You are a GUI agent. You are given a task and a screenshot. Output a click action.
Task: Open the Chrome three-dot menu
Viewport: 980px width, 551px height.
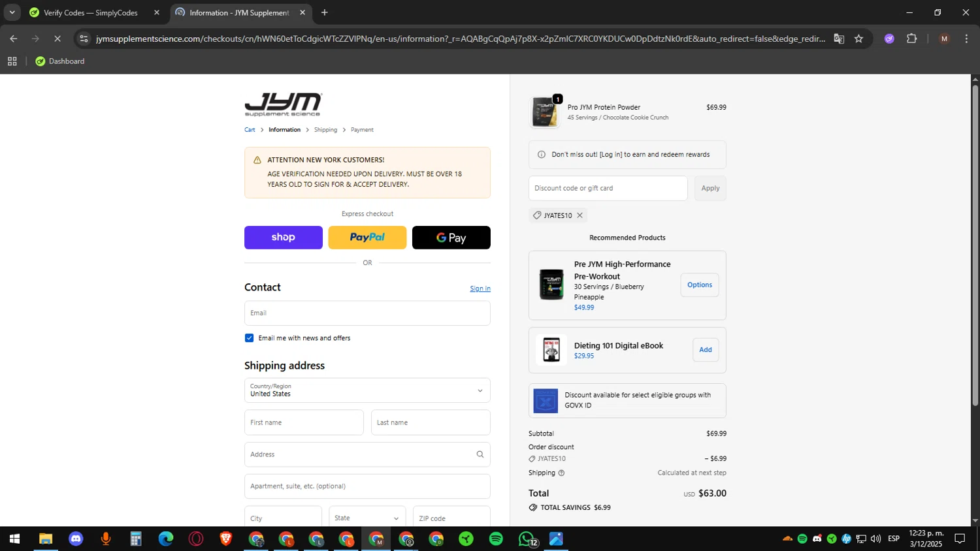click(966, 39)
